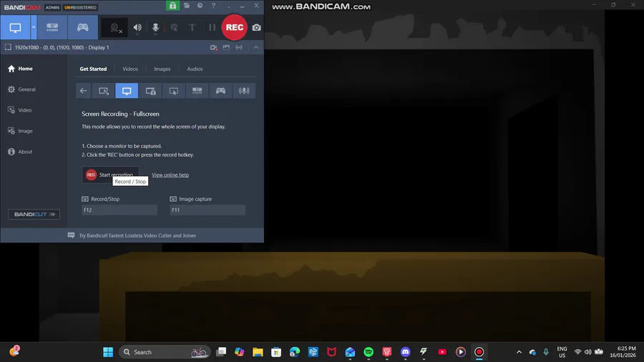Click the taskbar Search box

[165, 352]
